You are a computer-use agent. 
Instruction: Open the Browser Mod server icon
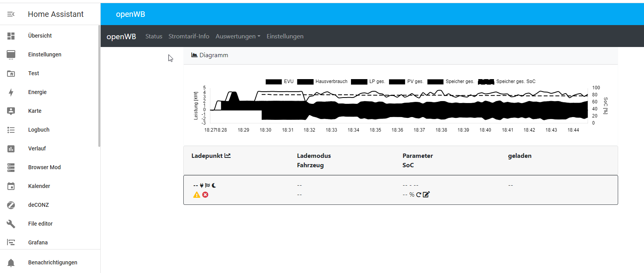[x=11, y=168]
